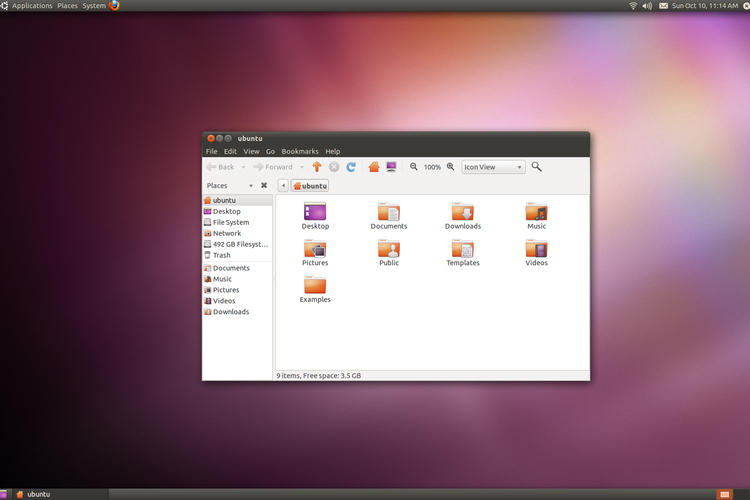Screen dimensions: 750x500
Task: Open the System menu in top panel
Action: 94,6
